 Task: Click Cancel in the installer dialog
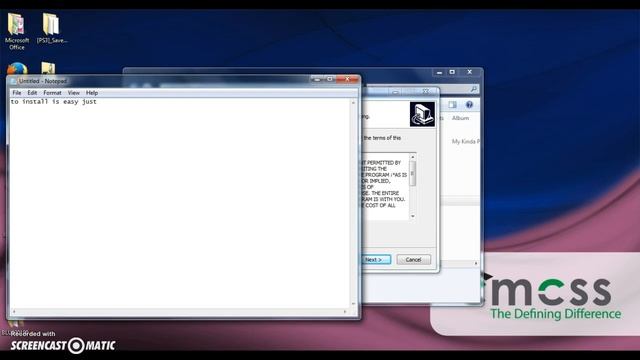[x=413, y=260]
